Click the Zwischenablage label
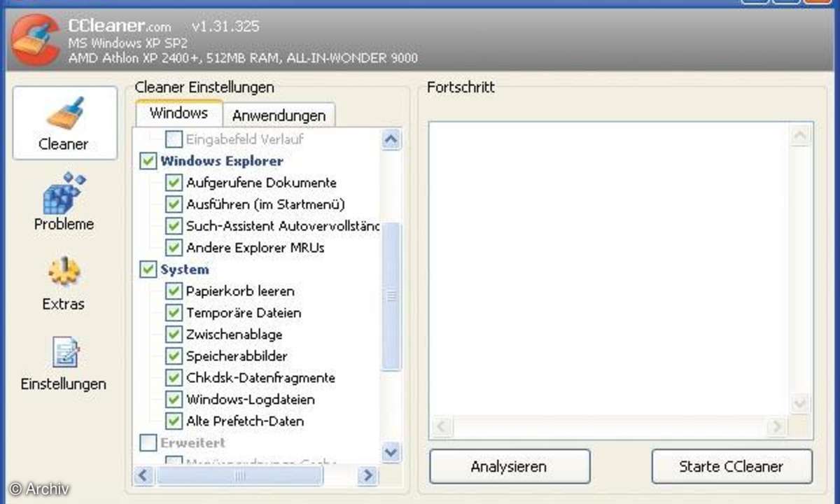 (234, 335)
